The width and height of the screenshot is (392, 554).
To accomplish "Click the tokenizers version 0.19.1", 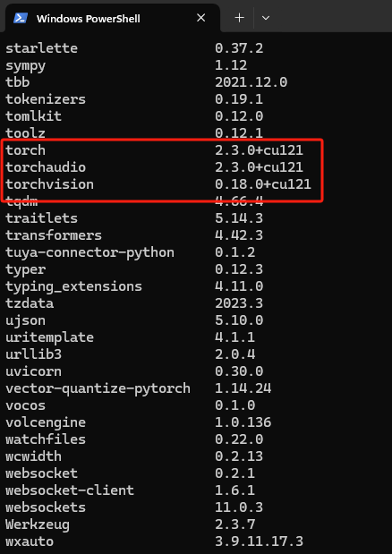I will (x=239, y=99).
